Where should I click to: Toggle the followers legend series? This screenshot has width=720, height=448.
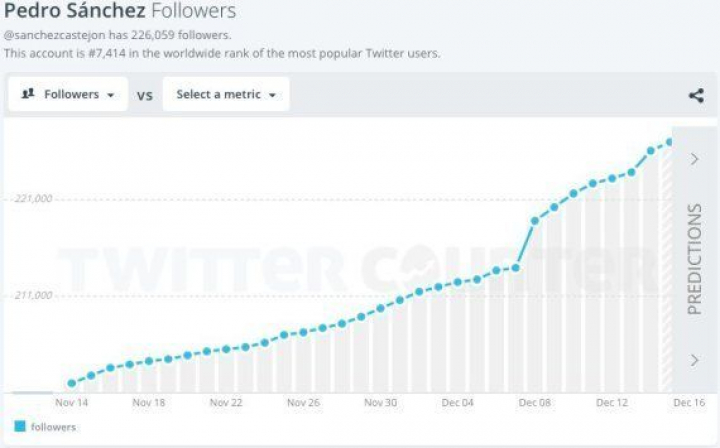click(x=53, y=427)
